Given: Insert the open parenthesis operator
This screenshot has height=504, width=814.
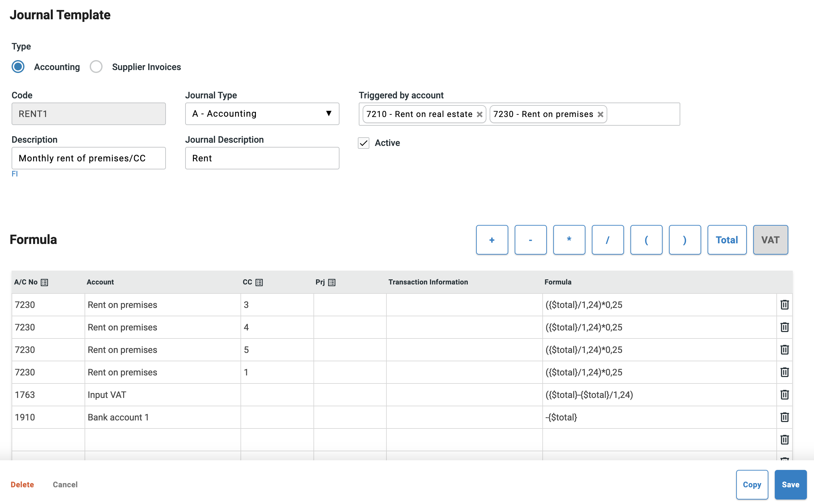Looking at the screenshot, I should pyautogui.click(x=646, y=240).
